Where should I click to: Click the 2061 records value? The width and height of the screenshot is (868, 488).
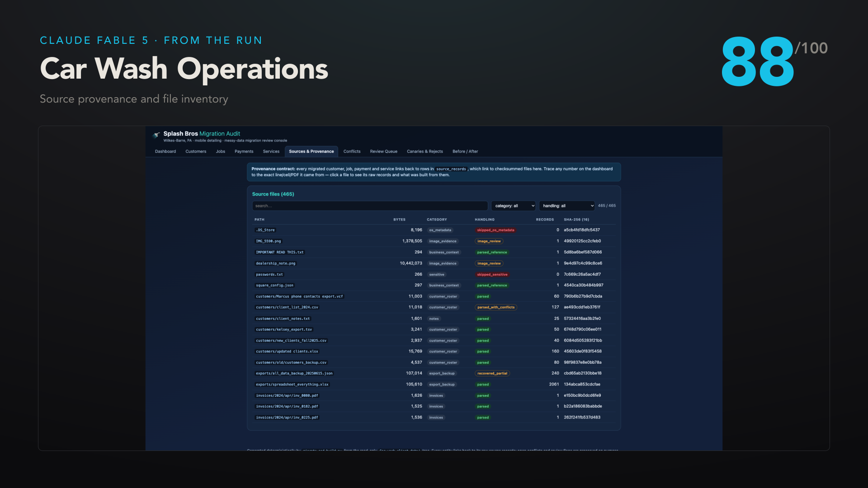[554, 385]
